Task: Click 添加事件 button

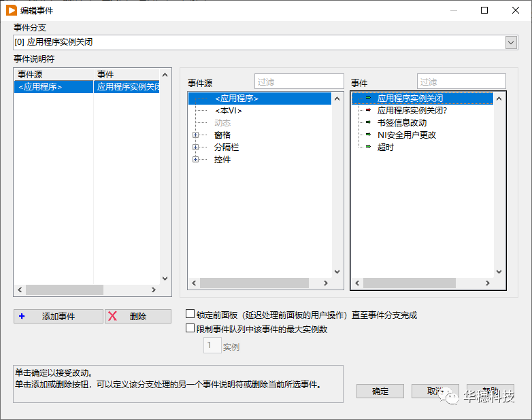Action: (59, 316)
